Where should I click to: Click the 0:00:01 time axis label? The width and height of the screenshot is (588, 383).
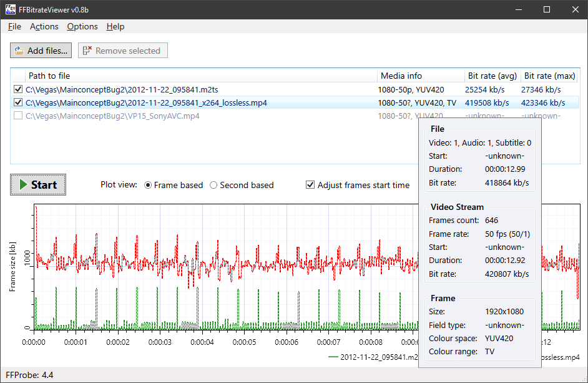[x=76, y=342]
